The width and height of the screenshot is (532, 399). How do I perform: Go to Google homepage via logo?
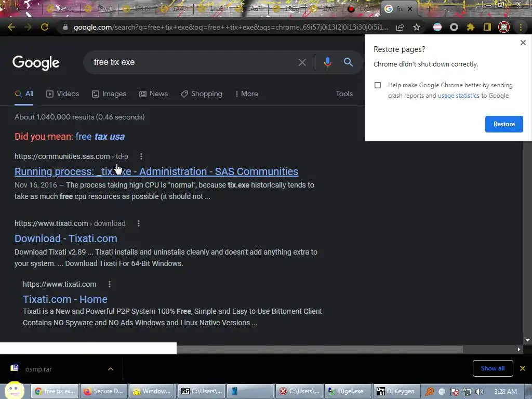click(36, 63)
